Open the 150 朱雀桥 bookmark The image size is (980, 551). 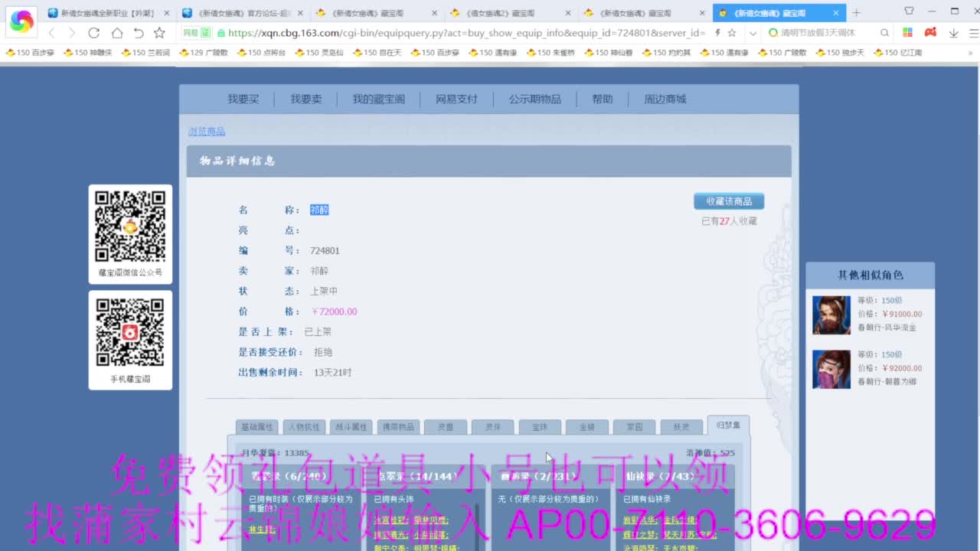pos(551,53)
